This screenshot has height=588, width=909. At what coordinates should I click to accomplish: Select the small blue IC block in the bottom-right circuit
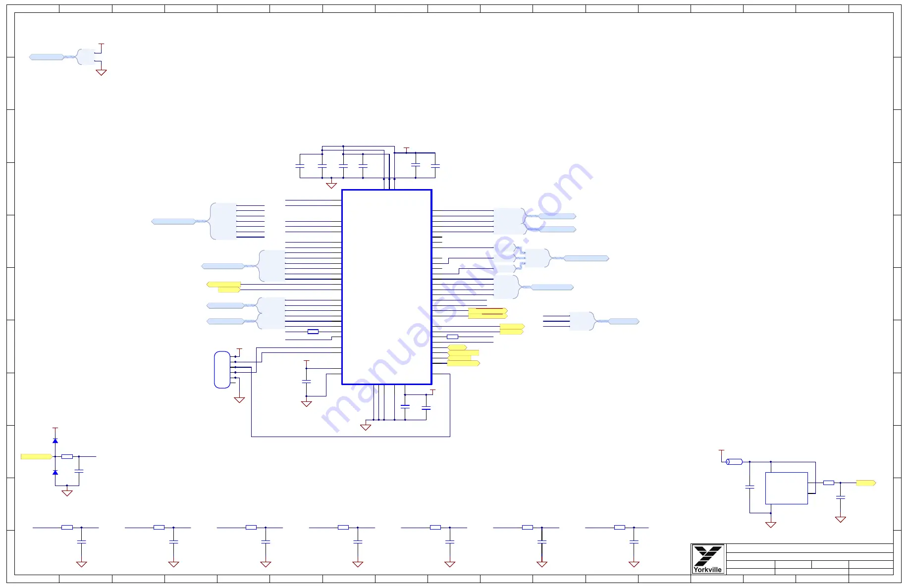[x=786, y=488]
